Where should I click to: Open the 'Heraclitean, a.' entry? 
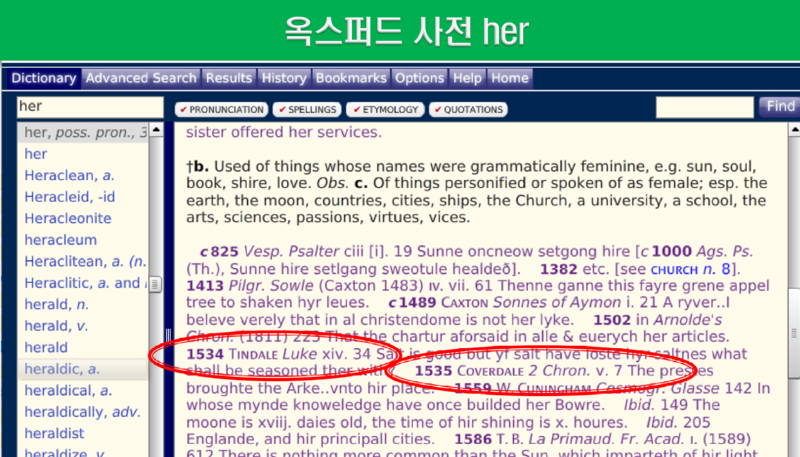(85, 261)
